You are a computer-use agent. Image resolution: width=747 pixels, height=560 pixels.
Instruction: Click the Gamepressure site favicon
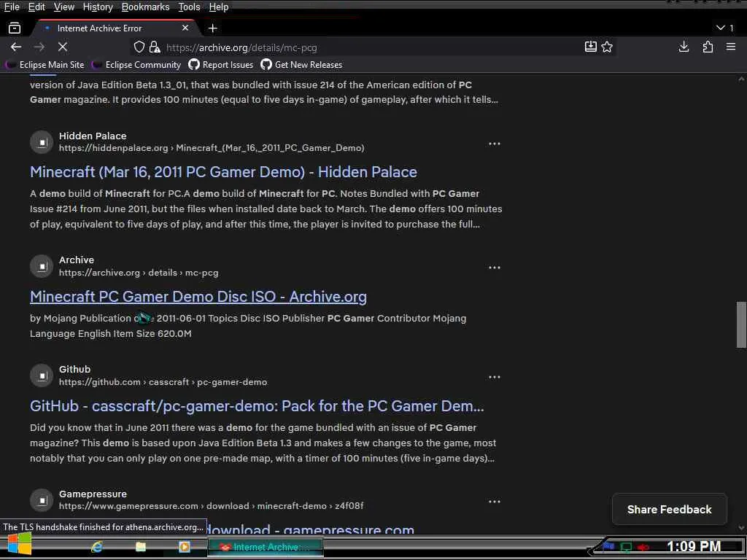42,500
